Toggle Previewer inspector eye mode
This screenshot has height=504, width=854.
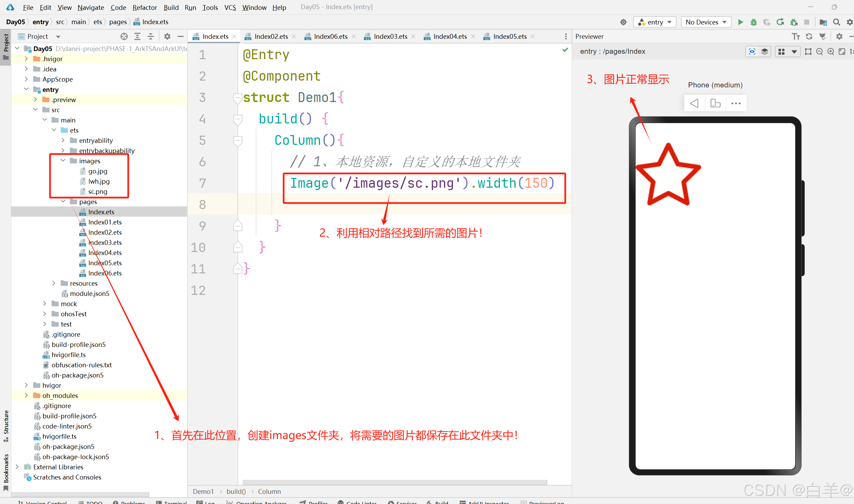(752, 51)
